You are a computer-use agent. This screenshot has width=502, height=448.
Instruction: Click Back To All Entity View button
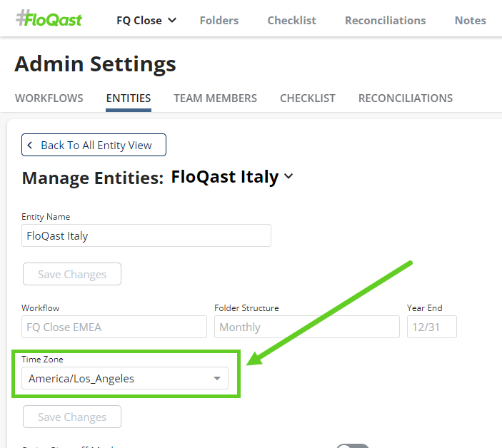pos(94,145)
